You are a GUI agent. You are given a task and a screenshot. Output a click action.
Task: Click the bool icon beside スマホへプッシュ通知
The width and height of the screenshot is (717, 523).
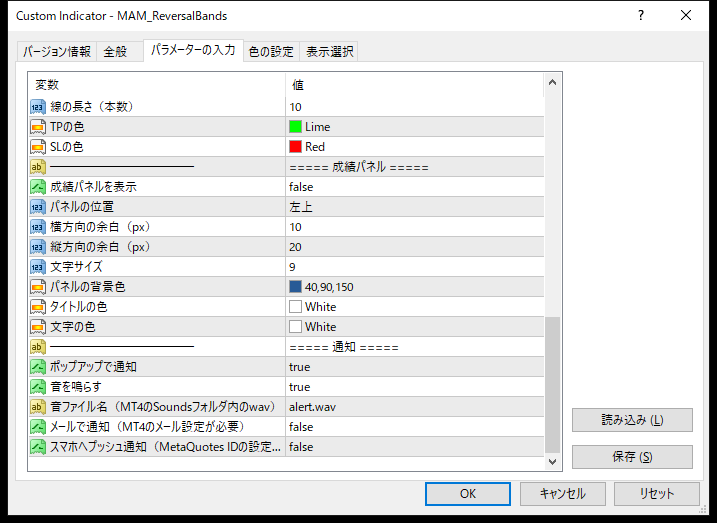[x=38, y=447]
